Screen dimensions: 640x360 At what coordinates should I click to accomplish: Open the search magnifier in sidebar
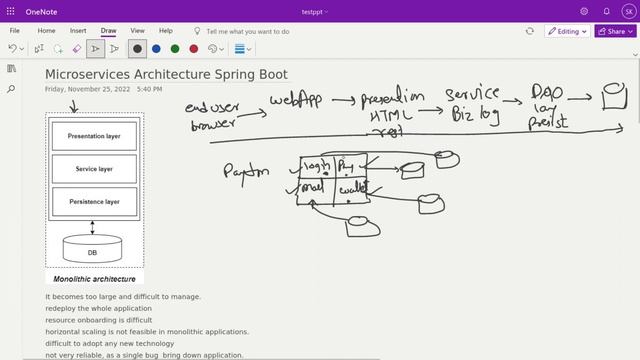click(x=11, y=89)
